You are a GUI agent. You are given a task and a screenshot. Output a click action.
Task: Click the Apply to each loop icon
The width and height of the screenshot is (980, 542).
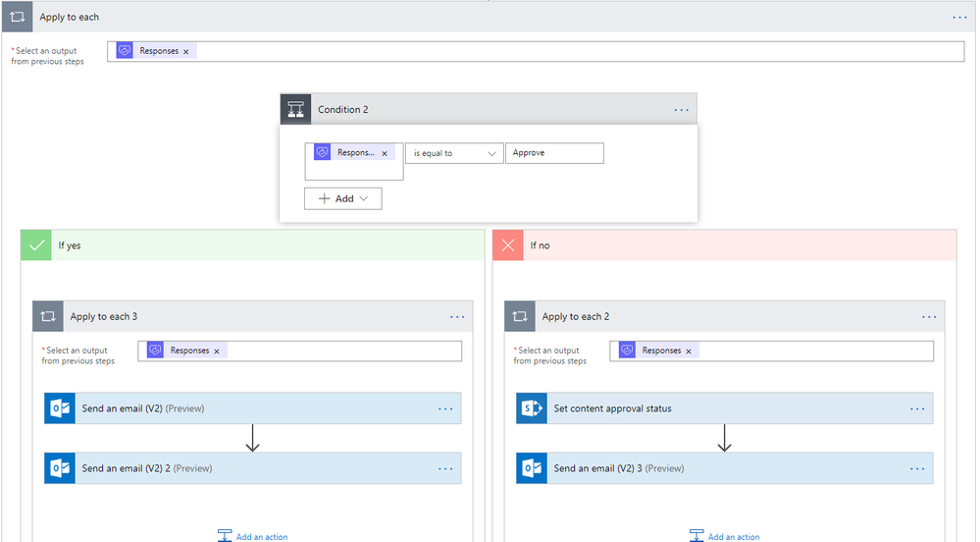click(18, 17)
